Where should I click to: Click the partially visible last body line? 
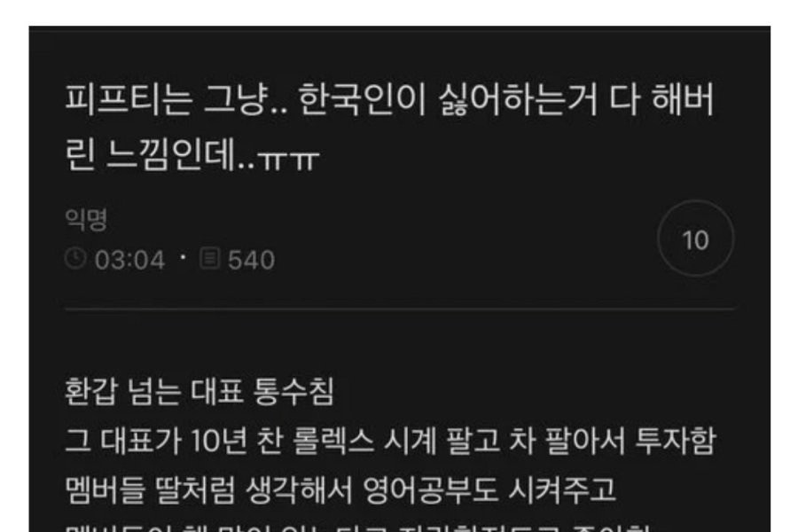tap(358, 528)
